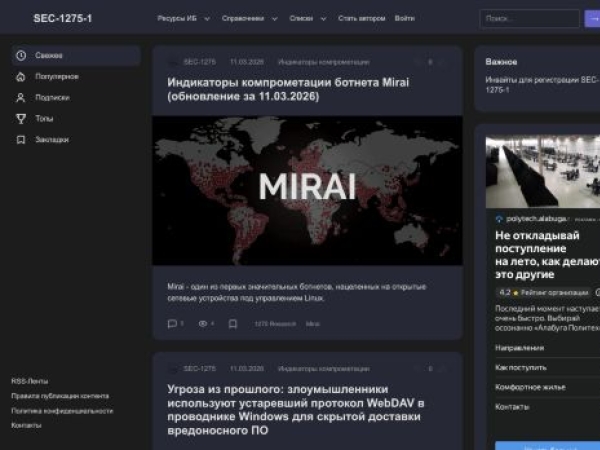Click the SEC-1275-1 site logo
Viewport: 600px width, 450px height.
coord(63,18)
